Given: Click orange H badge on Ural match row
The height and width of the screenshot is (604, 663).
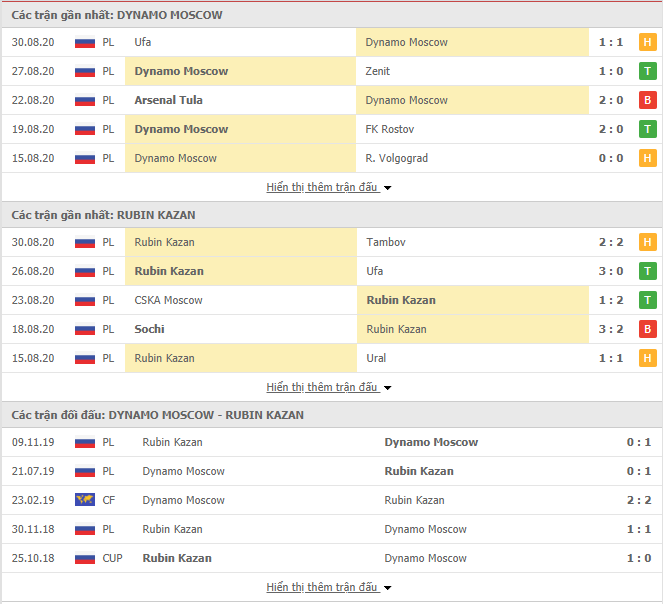Looking at the screenshot, I should pos(647,358).
